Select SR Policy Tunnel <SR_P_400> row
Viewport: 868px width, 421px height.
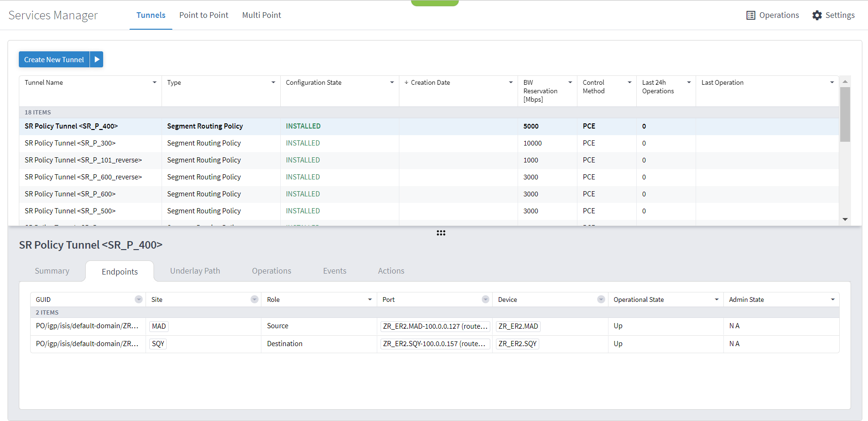[x=429, y=126]
